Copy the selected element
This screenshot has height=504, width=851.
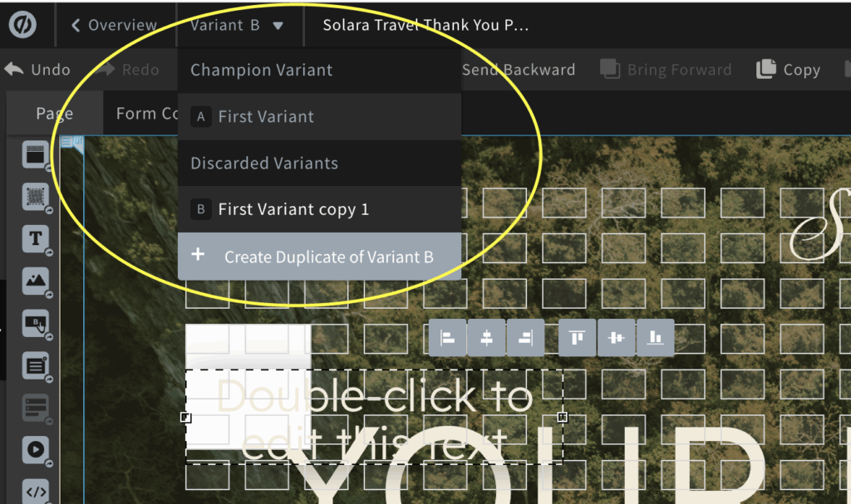788,70
